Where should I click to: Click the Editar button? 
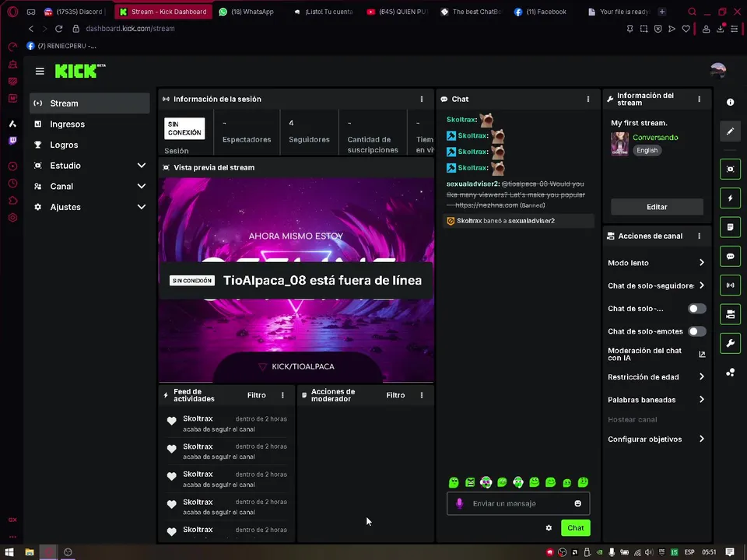point(657,207)
